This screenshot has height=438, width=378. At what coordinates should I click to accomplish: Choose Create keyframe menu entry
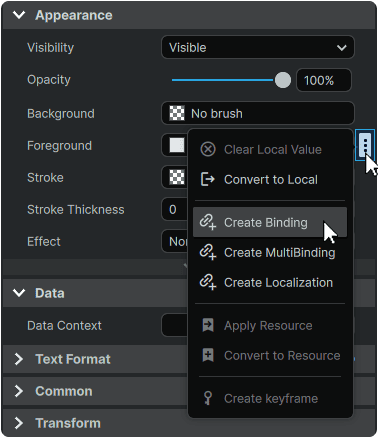coord(270,398)
